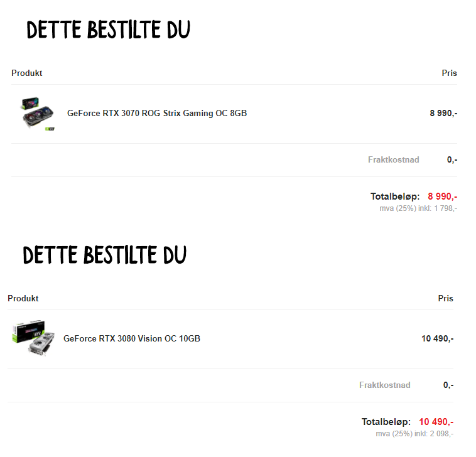
Task: Click the red 10 490,- total amount
Action: click(x=436, y=422)
